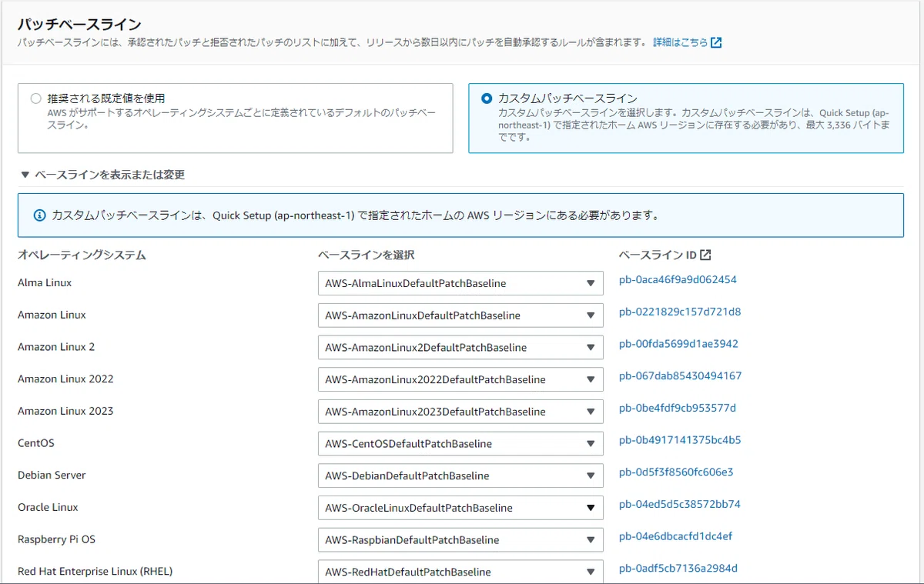
Task: Select カスタムパッチベースライン radio button
Action: (x=487, y=98)
